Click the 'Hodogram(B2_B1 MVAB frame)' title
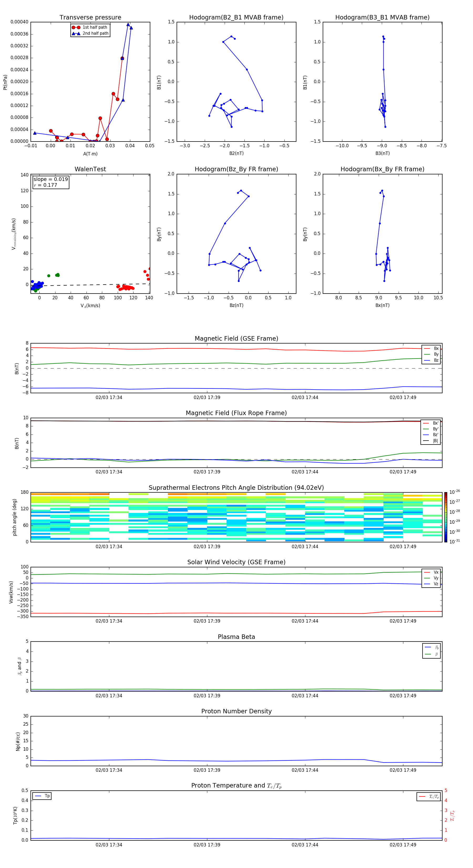Image resolution: width=473 pixels, height=868 pixels. click(236, 18)
